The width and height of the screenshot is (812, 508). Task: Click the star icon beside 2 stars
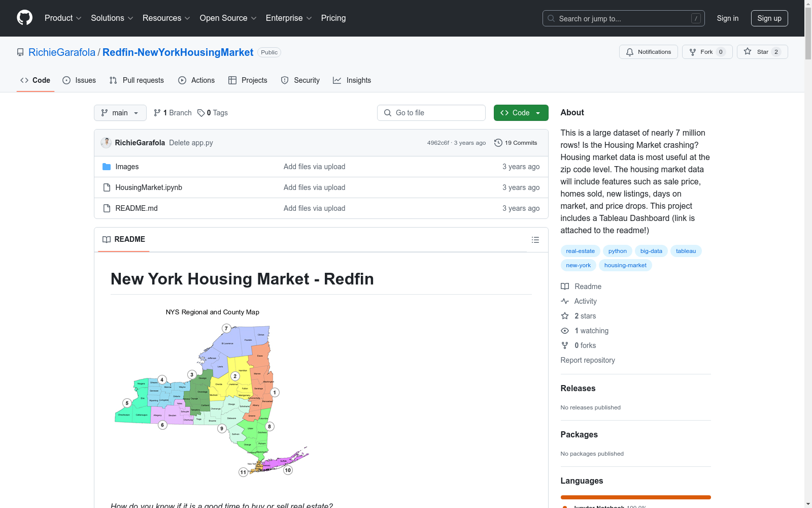(565, 316)
